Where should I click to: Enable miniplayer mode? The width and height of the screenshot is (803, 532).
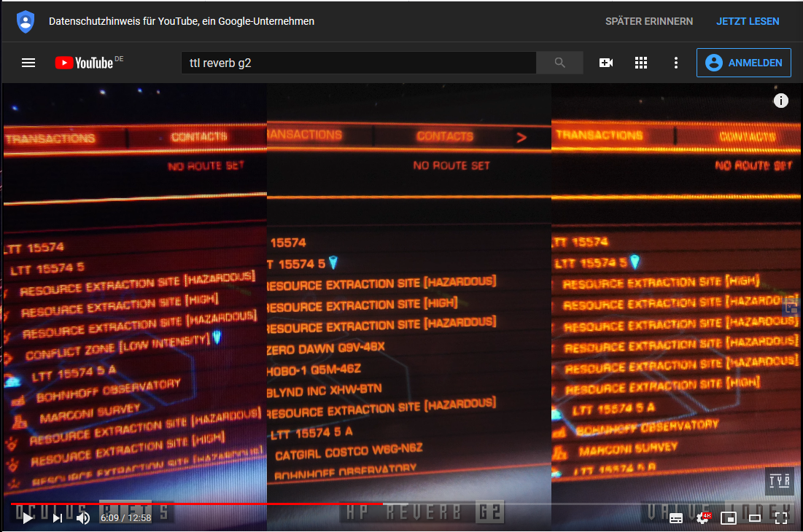[x=728, y=518]
